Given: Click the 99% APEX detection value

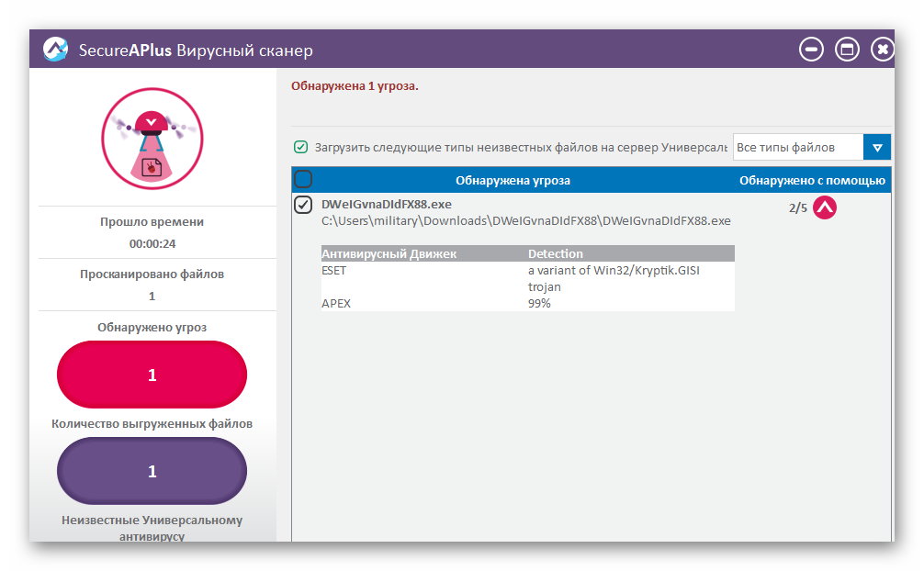Looking at the screenshot, I should point(539,303).
